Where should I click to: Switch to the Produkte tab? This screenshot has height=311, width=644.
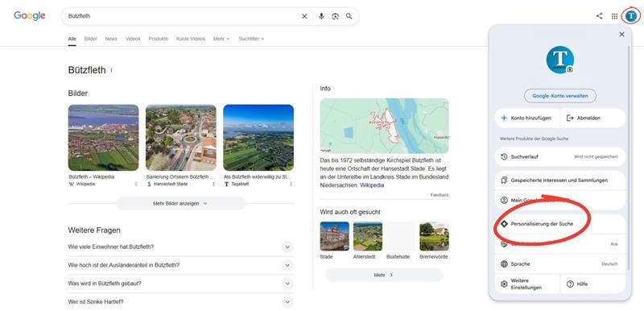(159, 39)
